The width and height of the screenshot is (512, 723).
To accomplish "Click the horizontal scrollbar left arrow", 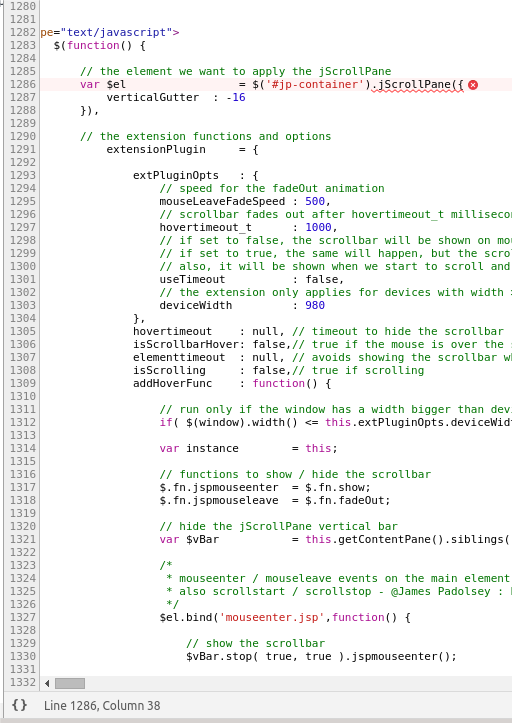I will click(47, 683).
